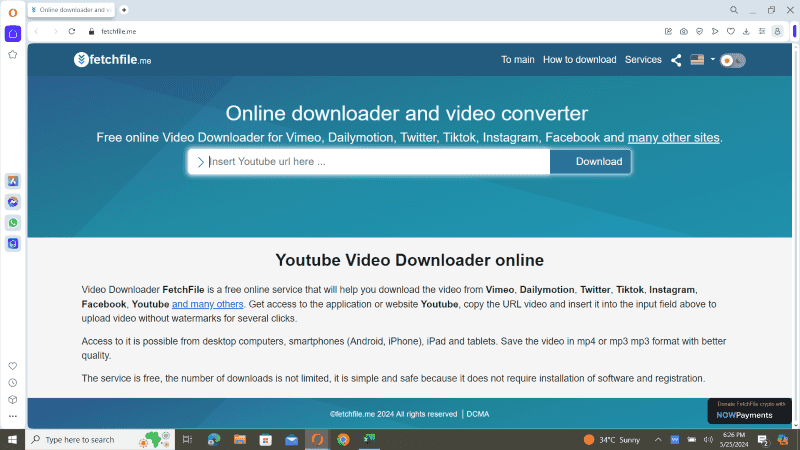The image size is (800, 450).
Task: Go forward to the next page
Action: coord(55,31)
